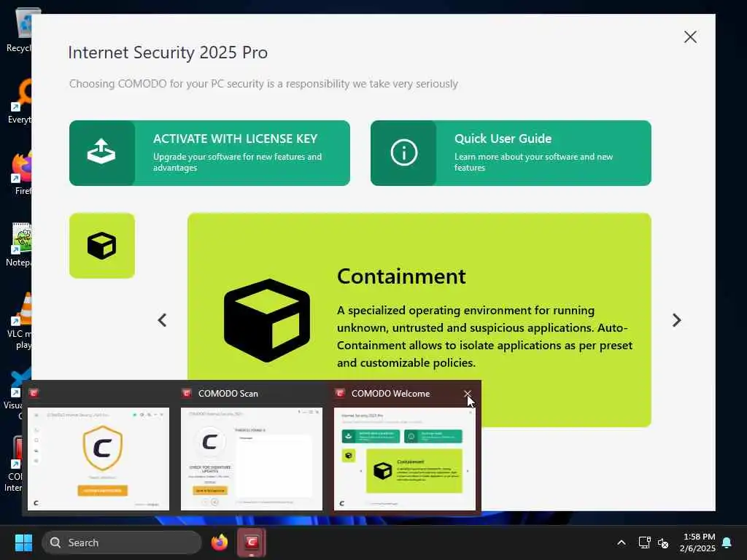Click Internet Security 2025 Pro heading

coord(168,52)
